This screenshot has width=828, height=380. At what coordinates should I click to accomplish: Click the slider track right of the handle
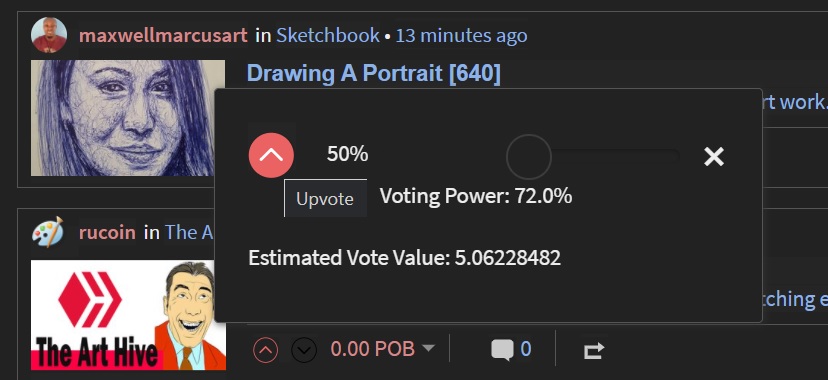click(615, 157)
